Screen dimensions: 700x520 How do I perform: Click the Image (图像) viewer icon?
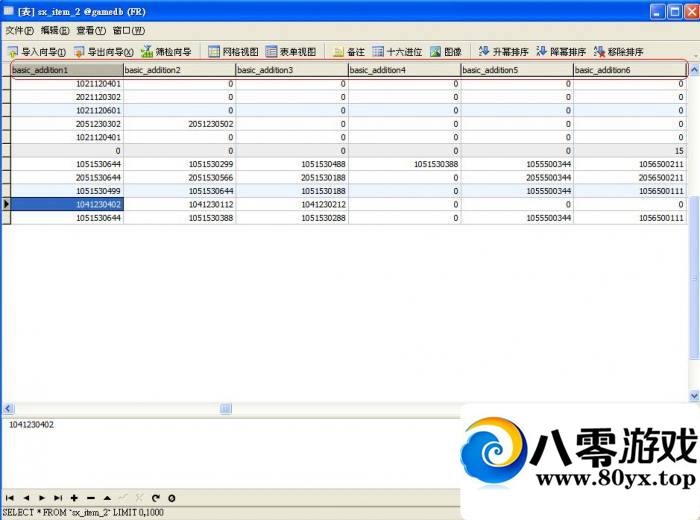coord(445,51)
